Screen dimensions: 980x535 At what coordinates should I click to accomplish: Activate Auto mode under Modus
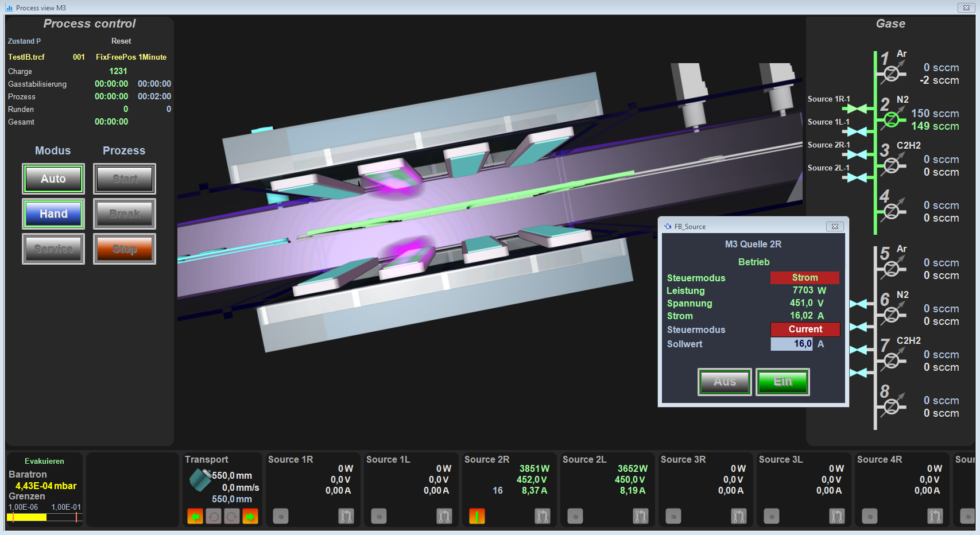pyautogui.click(x=53, y=179)
